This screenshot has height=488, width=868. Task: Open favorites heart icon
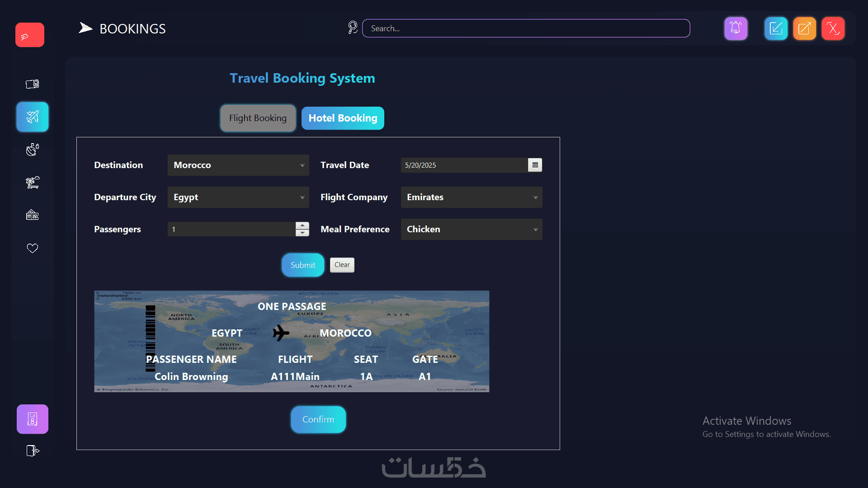(x=32, y=248)
